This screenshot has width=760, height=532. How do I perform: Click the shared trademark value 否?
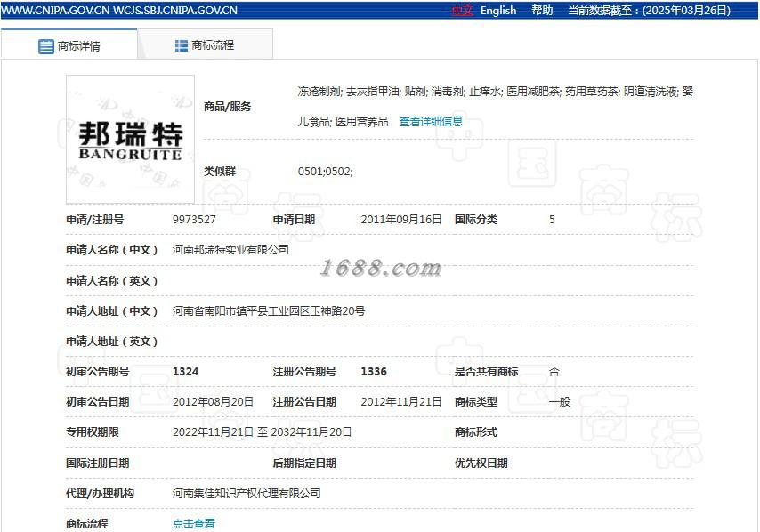pos(554,372)
